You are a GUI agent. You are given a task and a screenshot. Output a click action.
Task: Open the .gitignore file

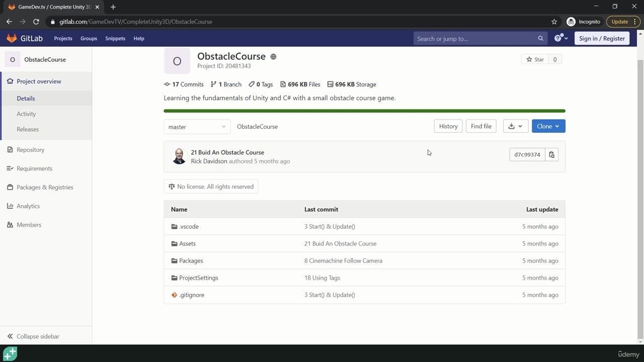click(x=191, y=295)
